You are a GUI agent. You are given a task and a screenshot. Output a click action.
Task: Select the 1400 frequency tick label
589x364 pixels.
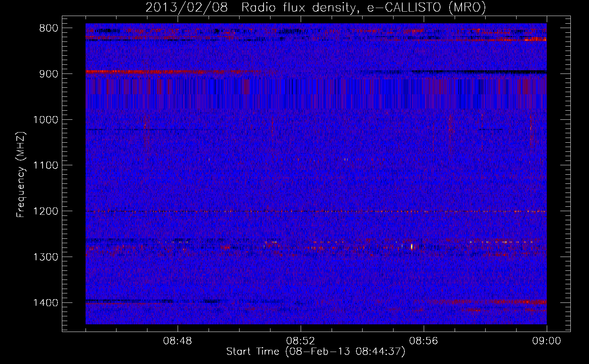pos(46,303)
